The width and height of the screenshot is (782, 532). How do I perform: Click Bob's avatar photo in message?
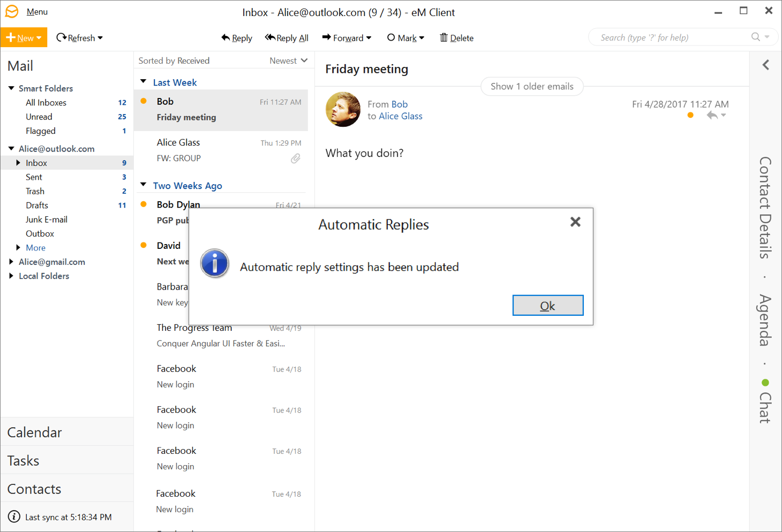coord(343,109)
